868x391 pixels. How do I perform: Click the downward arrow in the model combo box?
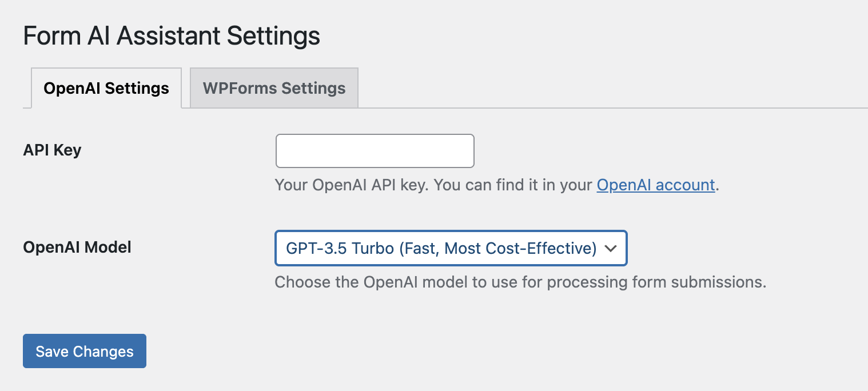(x=611, y=248)
